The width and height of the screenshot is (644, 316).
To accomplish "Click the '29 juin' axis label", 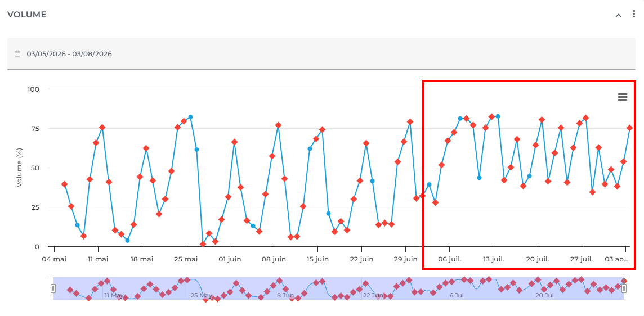I will [406, 259].
